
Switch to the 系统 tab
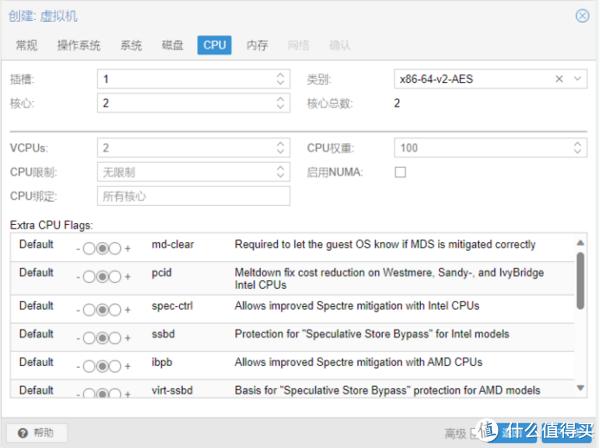(131, 45)
